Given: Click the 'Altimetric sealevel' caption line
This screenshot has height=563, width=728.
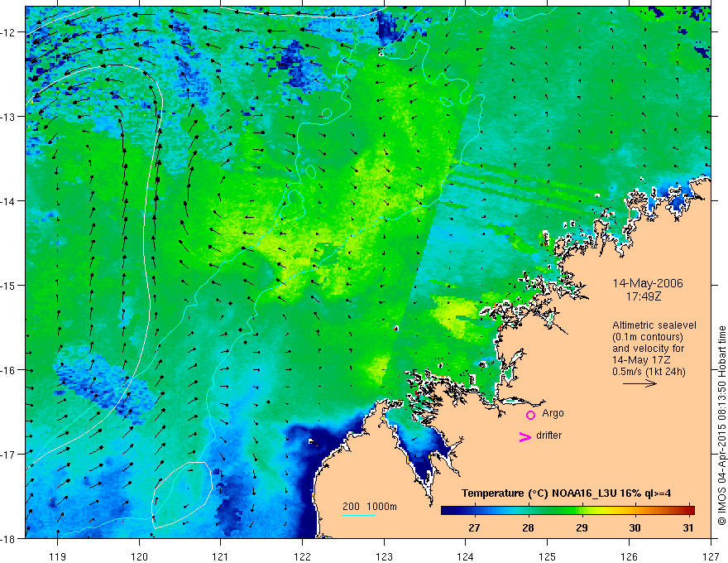Looking at the screenshot, I should click(x=654, y=325).
